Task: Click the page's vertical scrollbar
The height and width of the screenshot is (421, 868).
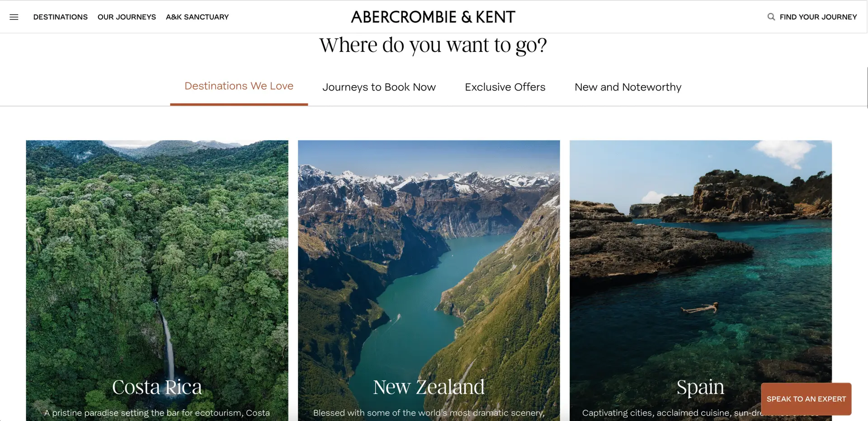Action: (x=867, y=88)
